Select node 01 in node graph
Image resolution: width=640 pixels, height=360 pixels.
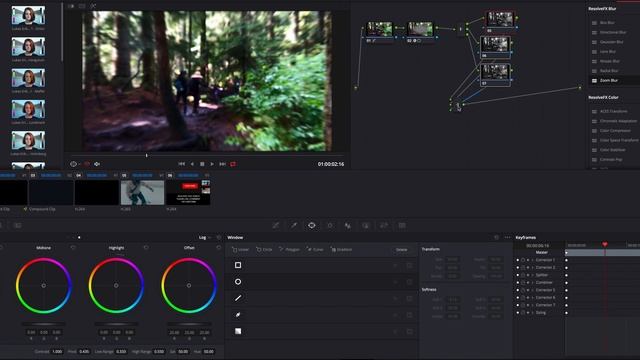point(380,29)
